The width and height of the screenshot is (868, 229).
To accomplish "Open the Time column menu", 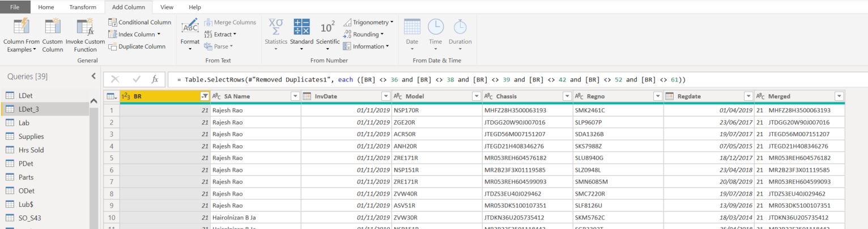I will (x=435, y=35).
